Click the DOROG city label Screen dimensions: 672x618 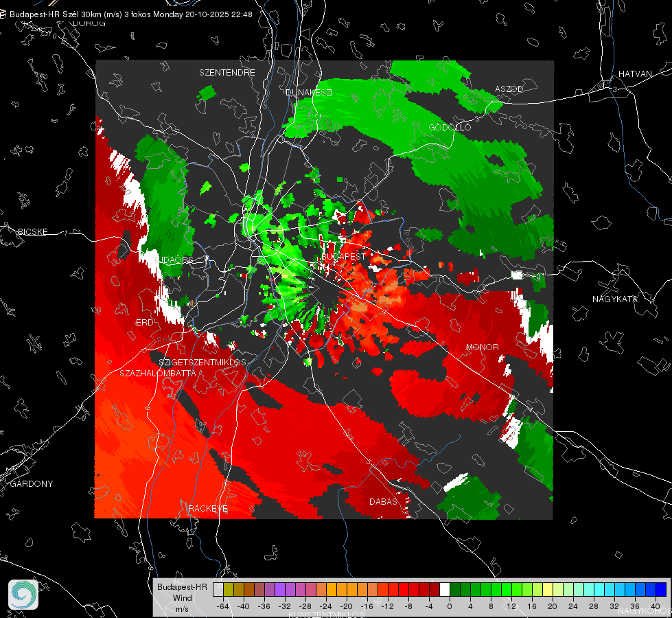(x=89, y=23)
